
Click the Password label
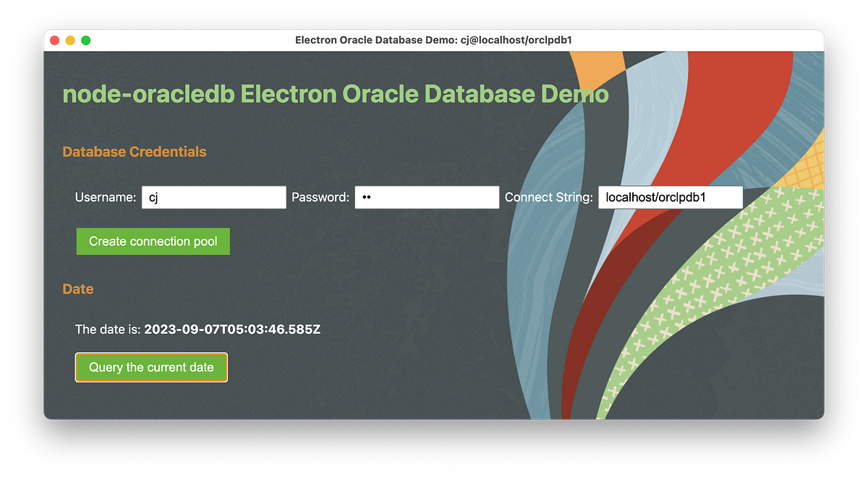[319, 197]
